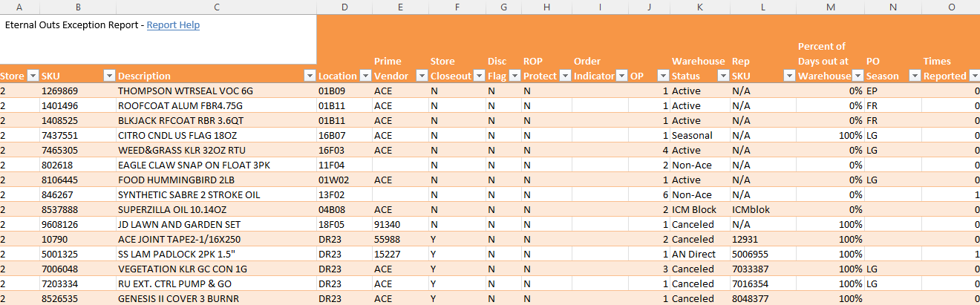Open the Times Reported filter dropdown
The width and height of the screenshot is (980, 305).
pyautogui.click(x=973, y=76)
